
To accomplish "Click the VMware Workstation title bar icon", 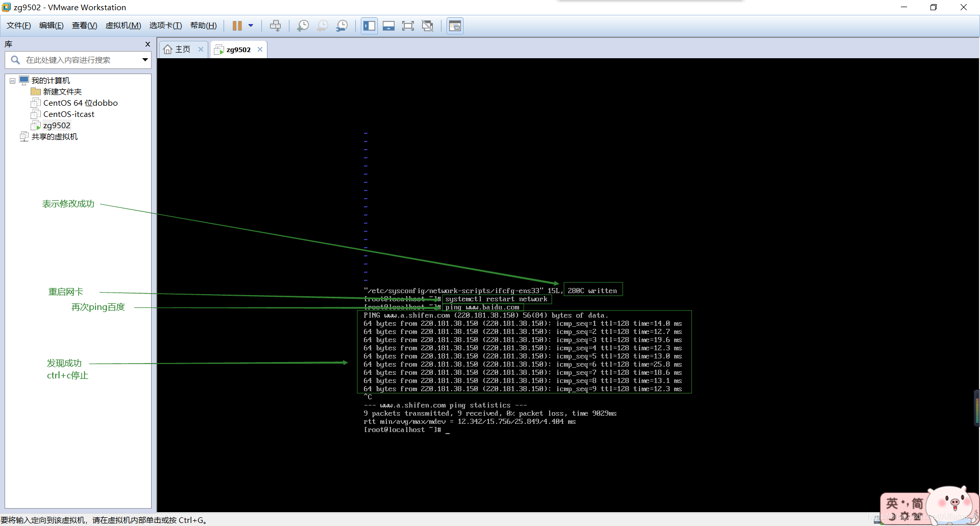I will [6, 7].
